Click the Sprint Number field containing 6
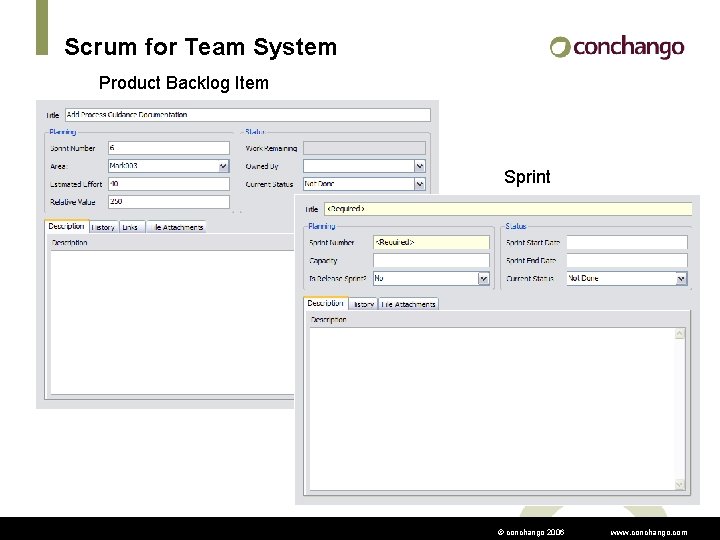Viewport: 720px width, 540px height. point(169,148)
